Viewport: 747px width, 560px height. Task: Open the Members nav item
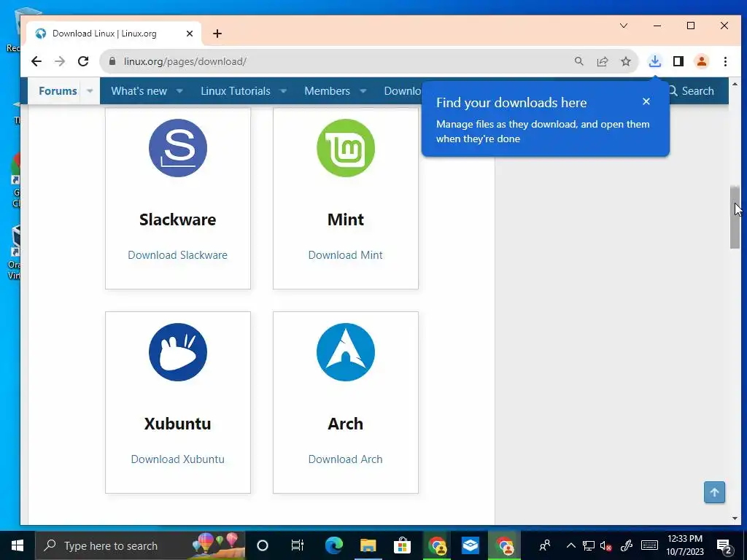point(328,91)
